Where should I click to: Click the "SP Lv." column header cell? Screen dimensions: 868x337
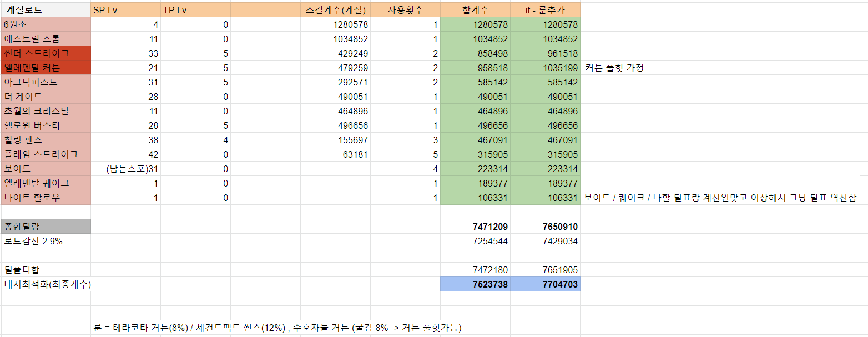point(125,10)
